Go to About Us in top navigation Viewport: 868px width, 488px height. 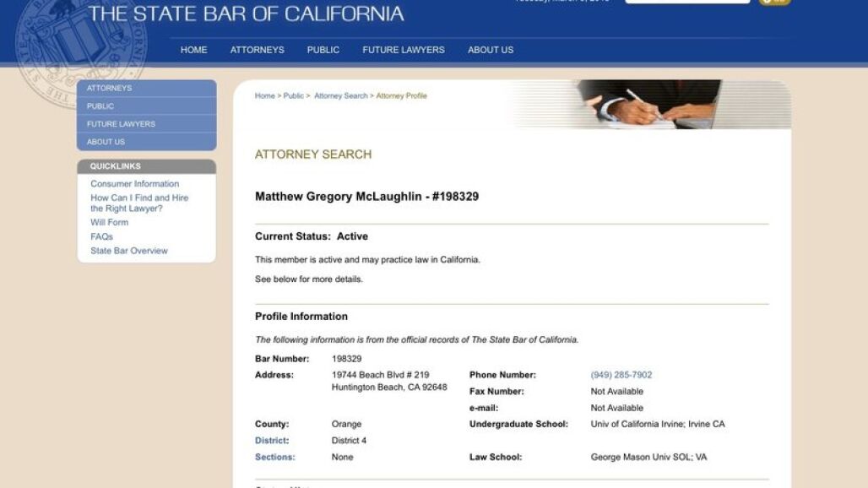pos(491,50)
